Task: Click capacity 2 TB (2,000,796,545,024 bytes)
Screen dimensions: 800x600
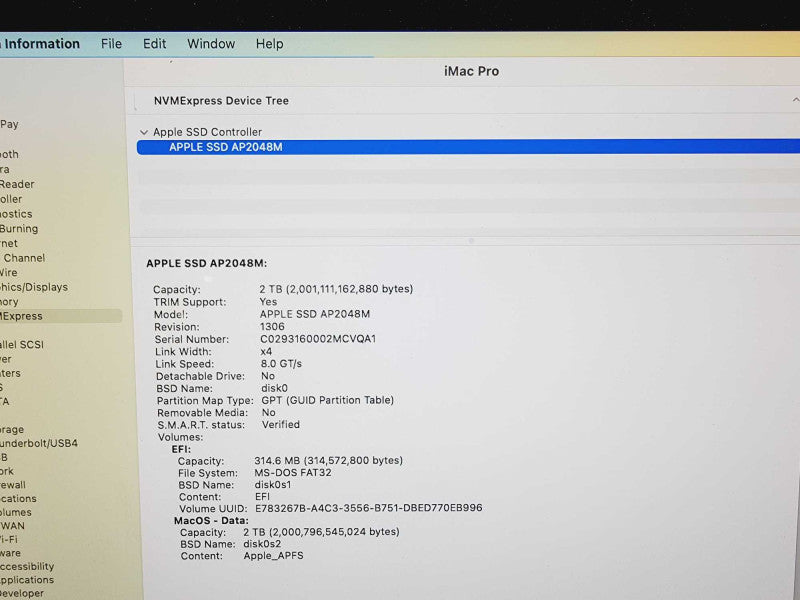Action: pyautogui.click(x=321, y=532)
